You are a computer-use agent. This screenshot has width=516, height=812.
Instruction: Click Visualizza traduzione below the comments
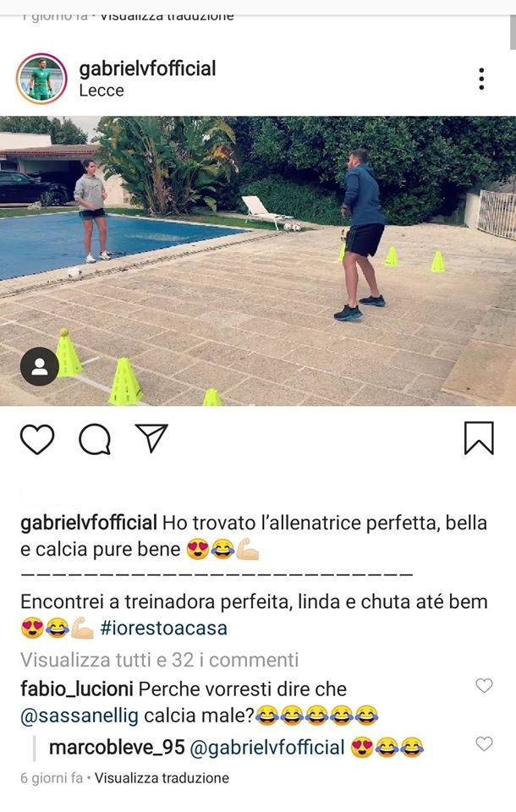click(162, 778)
